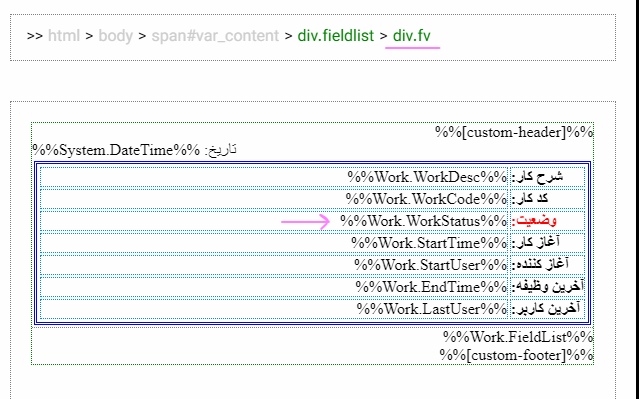
Task: Click the %%Work.StartUser%% field cell
Action: pyautogui.click(x=274, y=265)
